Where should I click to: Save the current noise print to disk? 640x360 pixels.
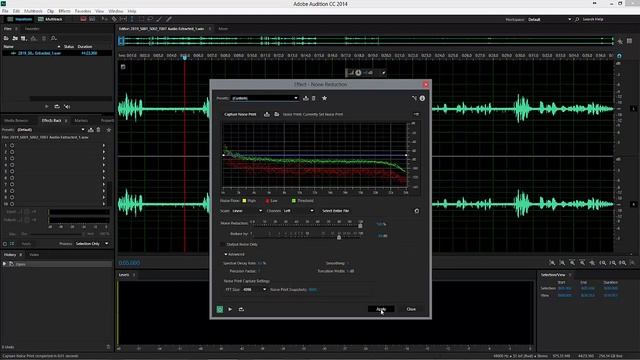click(x=267, y=114)
